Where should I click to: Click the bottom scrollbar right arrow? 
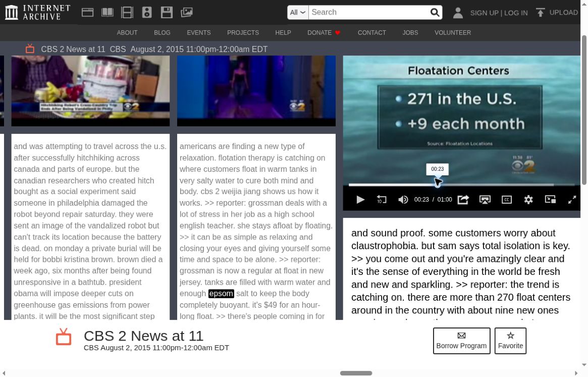[x=576, y=373]
